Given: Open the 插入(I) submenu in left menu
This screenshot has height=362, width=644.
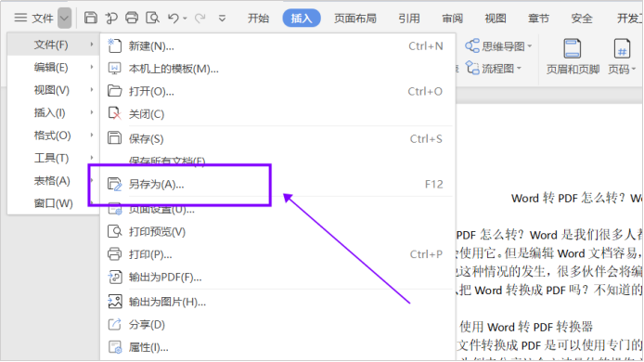Looking at the screenshot, I should click(x=54, y=112).
